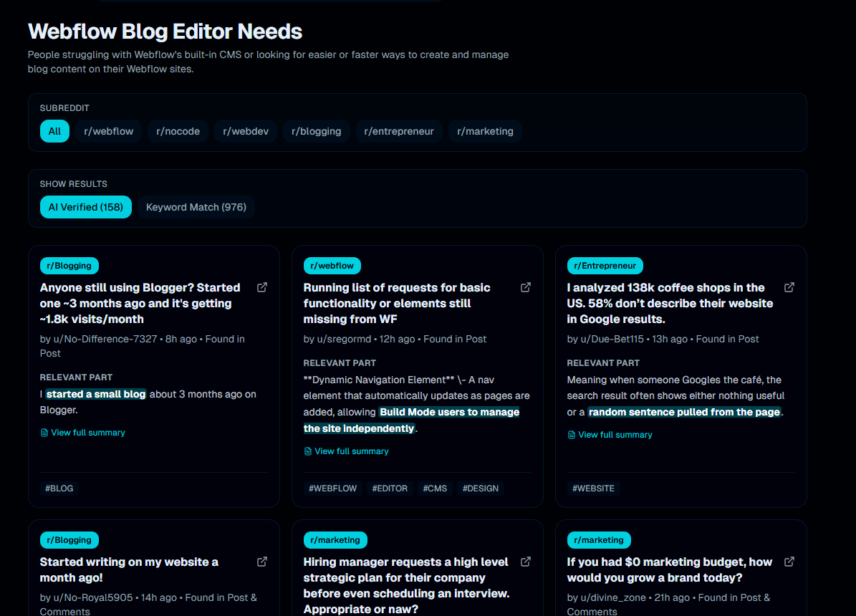Open the $0 marketing budget post title

[x=669, y=569]
